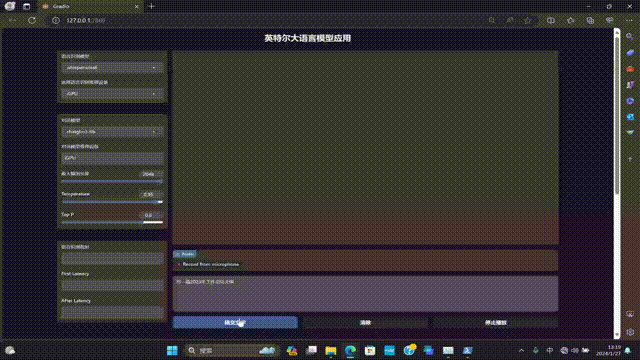This screenshot has height=360, width=640.
Task: Open the chatglm3 model dropdown
Action: coord(112,132)
